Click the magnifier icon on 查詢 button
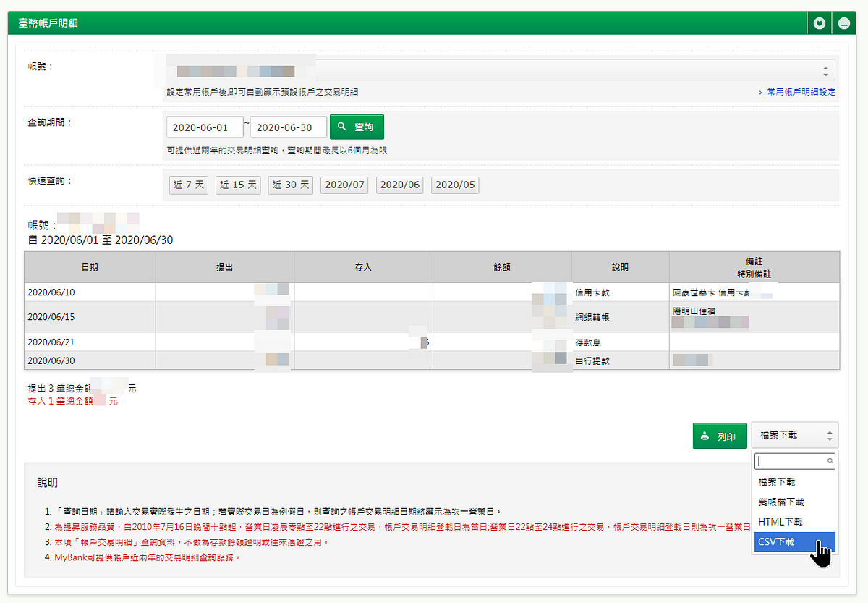 (x=343, y=127)
